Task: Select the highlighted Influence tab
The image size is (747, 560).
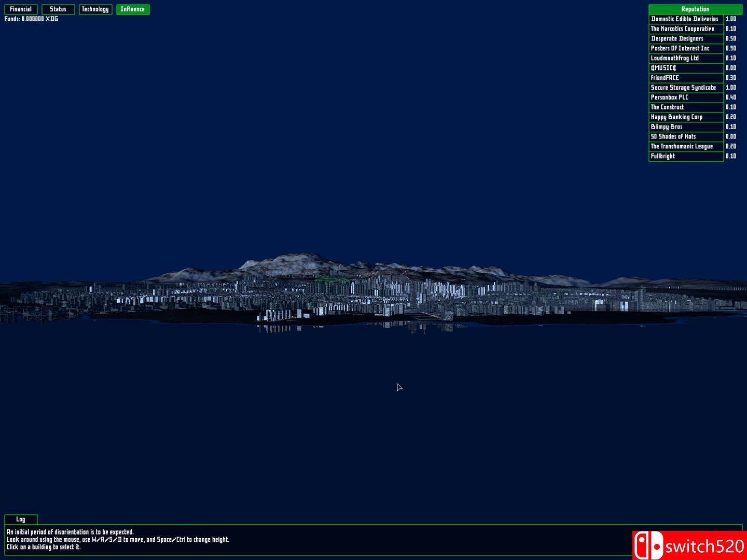Action: [133, 9]
